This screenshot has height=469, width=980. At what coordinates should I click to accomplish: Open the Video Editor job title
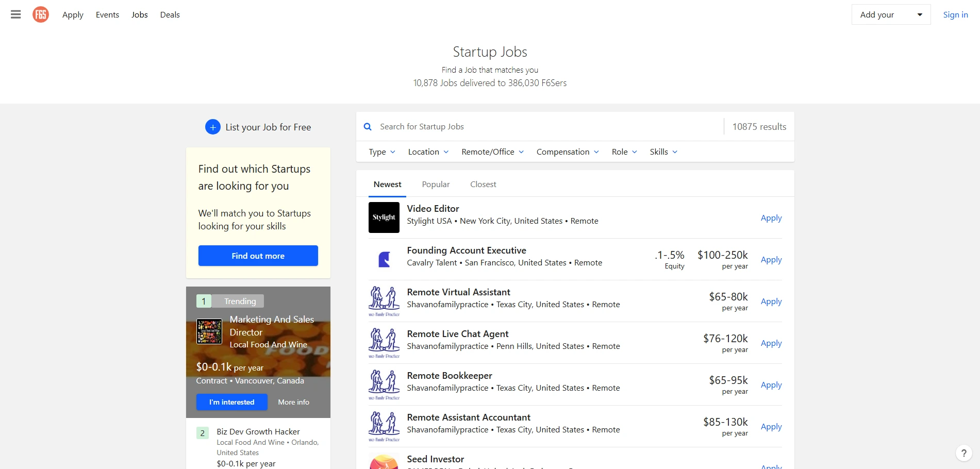coord(433,209)
